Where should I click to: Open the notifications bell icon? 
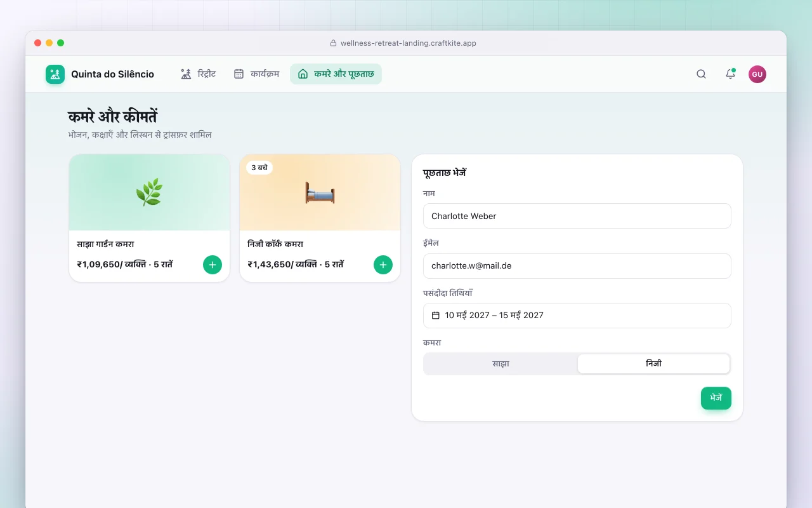click(730, 74)
